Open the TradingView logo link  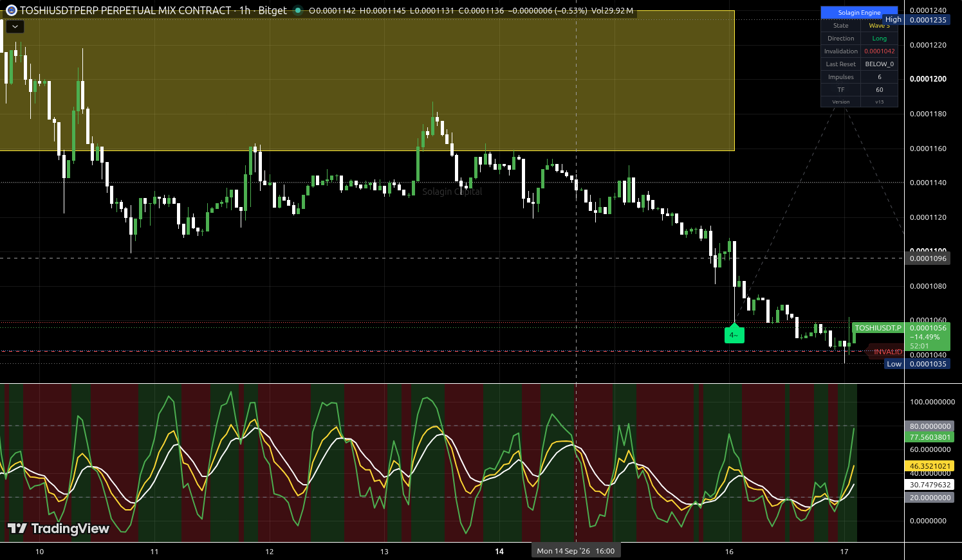[x=59, y=528]
